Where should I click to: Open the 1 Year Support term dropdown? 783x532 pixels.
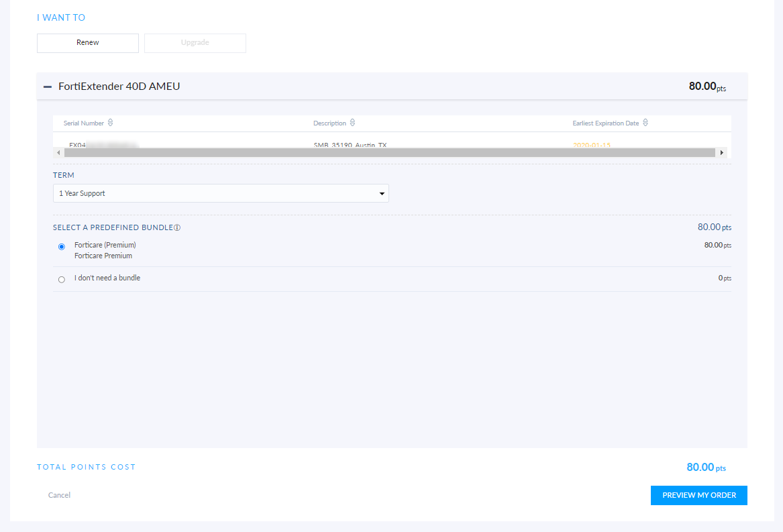tap(221, 193)
